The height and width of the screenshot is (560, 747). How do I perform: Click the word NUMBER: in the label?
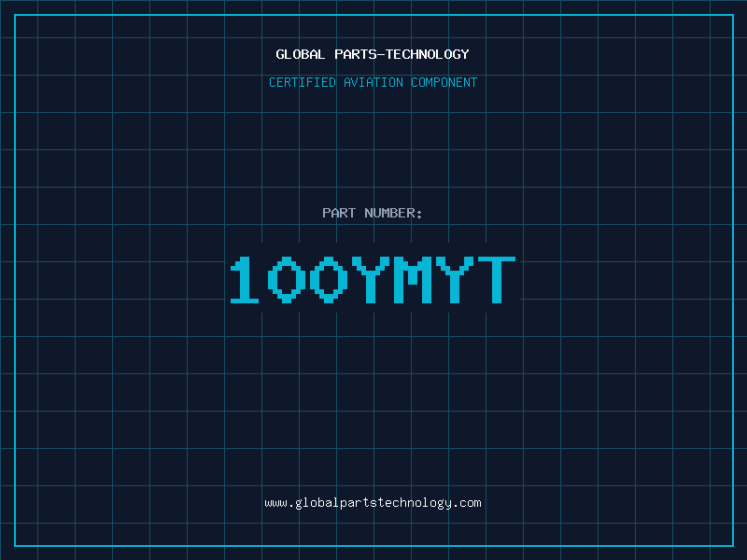393,214
